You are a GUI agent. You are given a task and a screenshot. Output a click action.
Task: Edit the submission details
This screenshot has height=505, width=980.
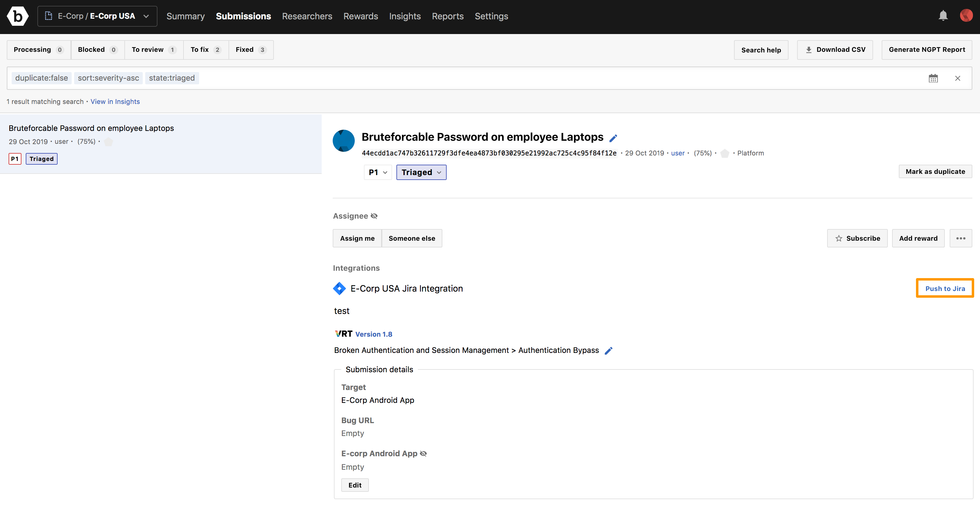[355, 485]
